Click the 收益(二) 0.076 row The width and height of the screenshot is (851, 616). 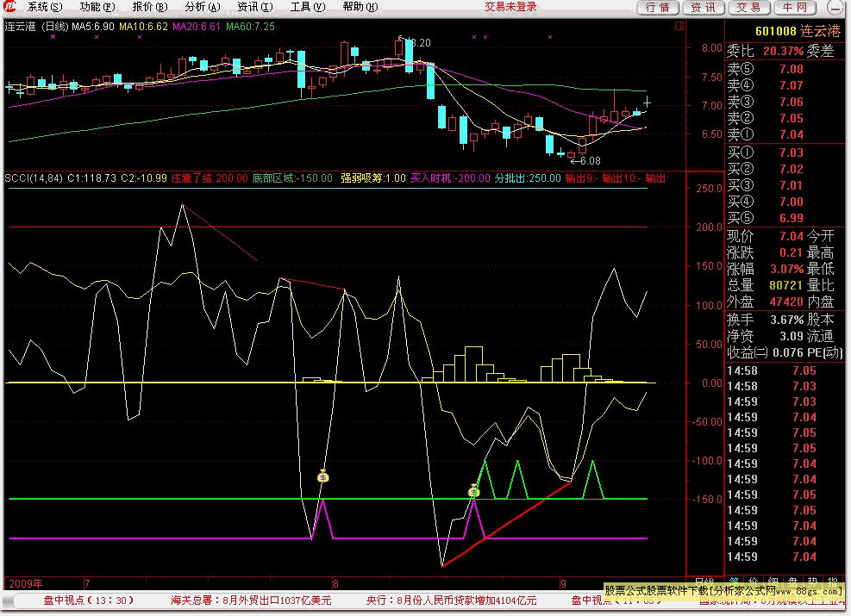765,352
